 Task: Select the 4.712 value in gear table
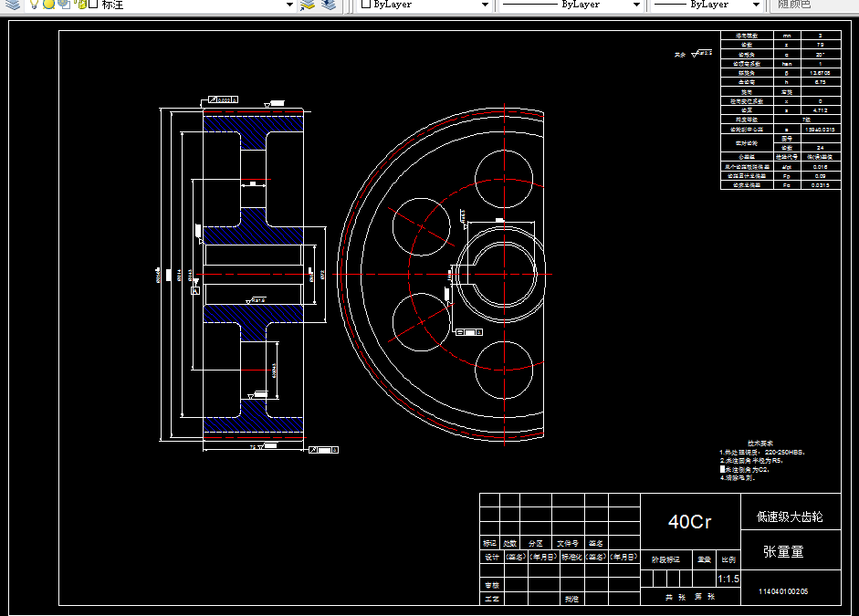(x=820, y=110)
